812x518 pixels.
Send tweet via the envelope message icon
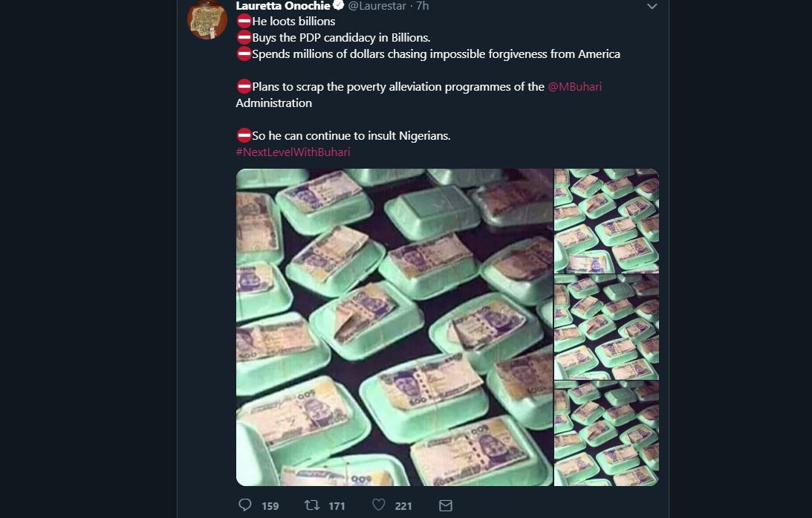click(x=446, y=505)
